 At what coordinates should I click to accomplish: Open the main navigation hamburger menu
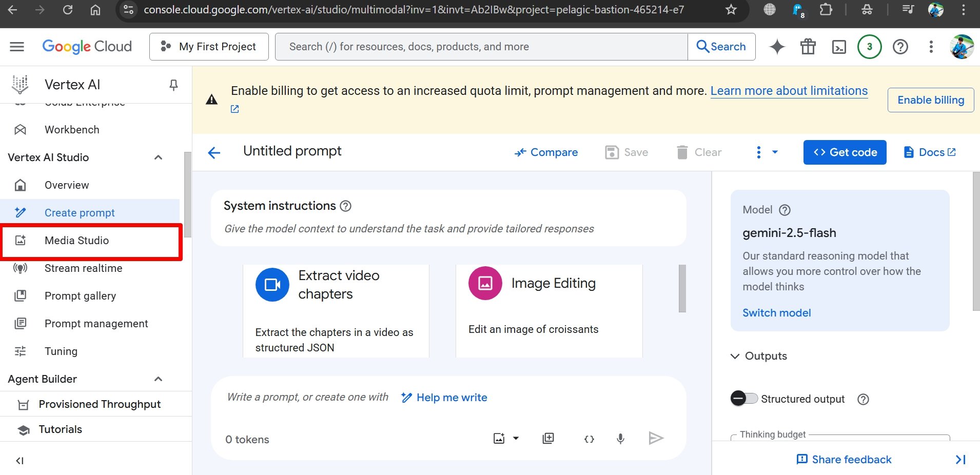(17, 47)
